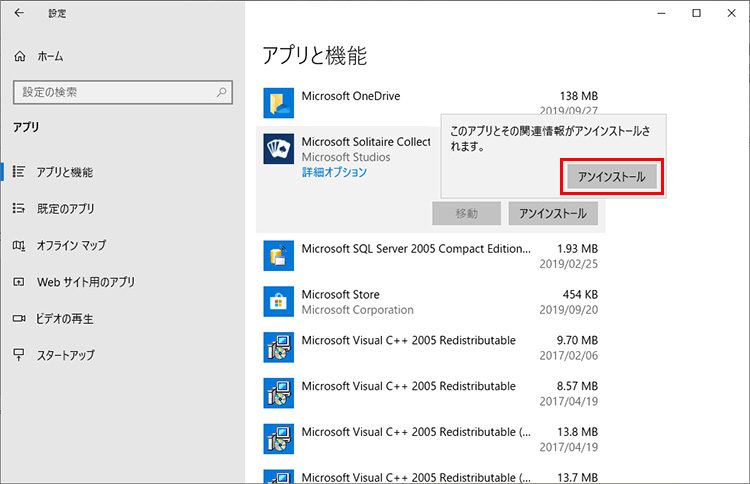
Task: Open Web サイト用のアプリ section
Action: point(85,282)
